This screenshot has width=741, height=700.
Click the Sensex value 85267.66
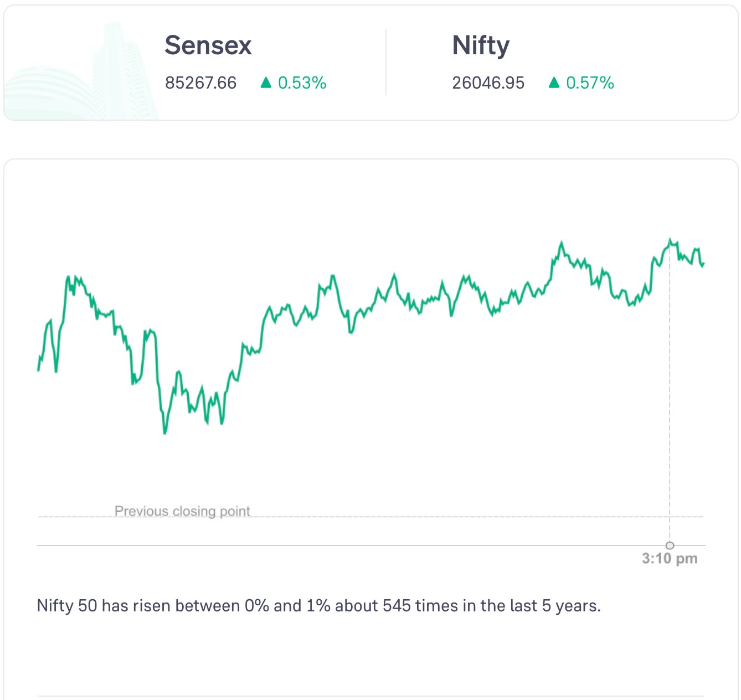(200, 83)
